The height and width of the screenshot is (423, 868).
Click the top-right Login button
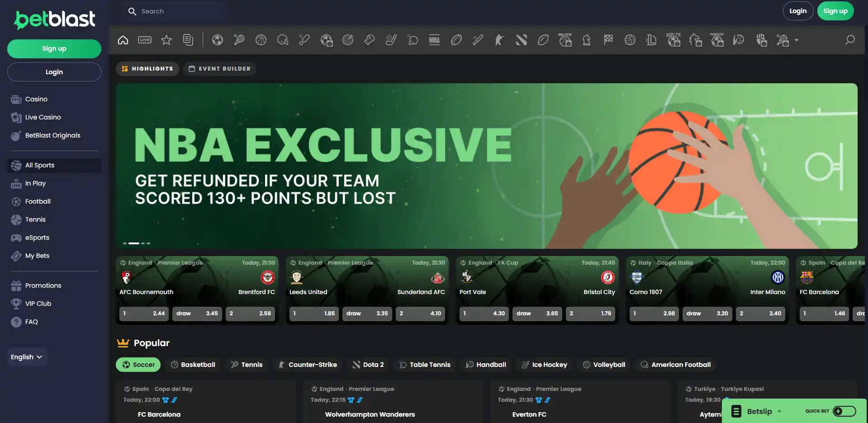(798, 11)
